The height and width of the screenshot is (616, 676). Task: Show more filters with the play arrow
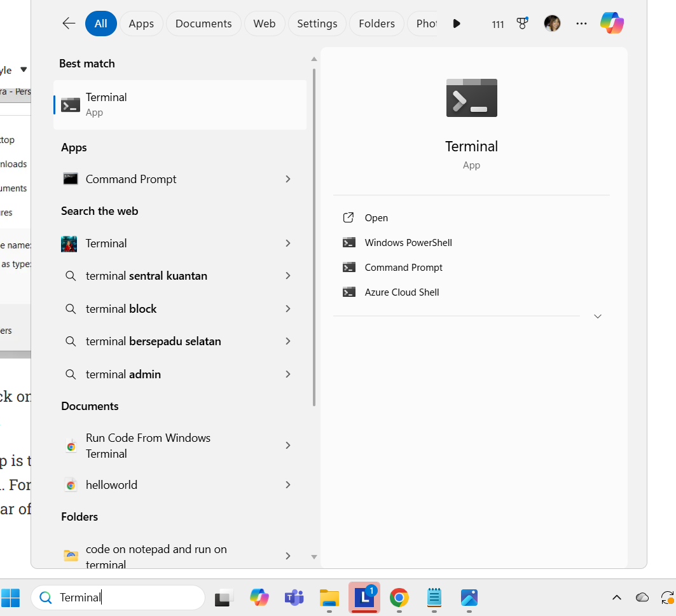tap(457, 24)
